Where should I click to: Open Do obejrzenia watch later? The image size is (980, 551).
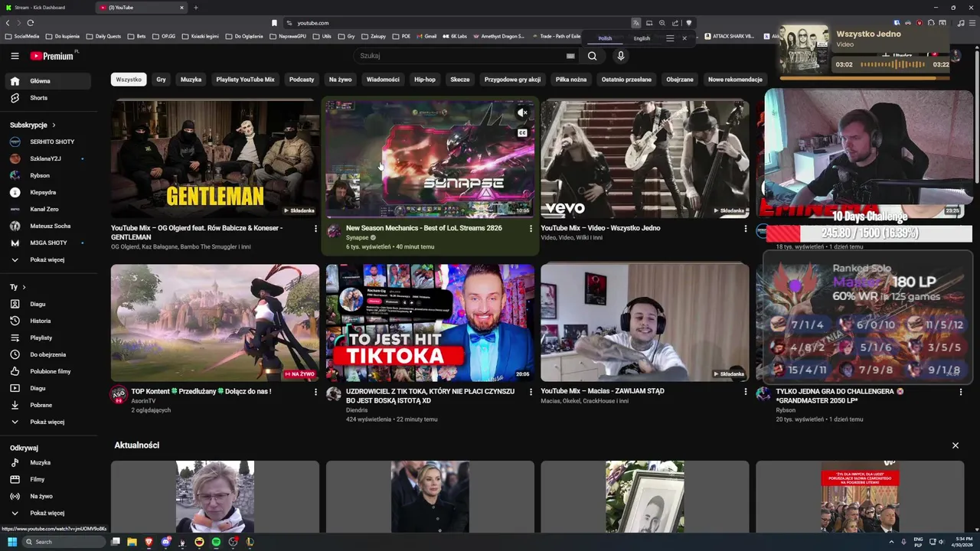pyautogui.click(x=47, y=354)
